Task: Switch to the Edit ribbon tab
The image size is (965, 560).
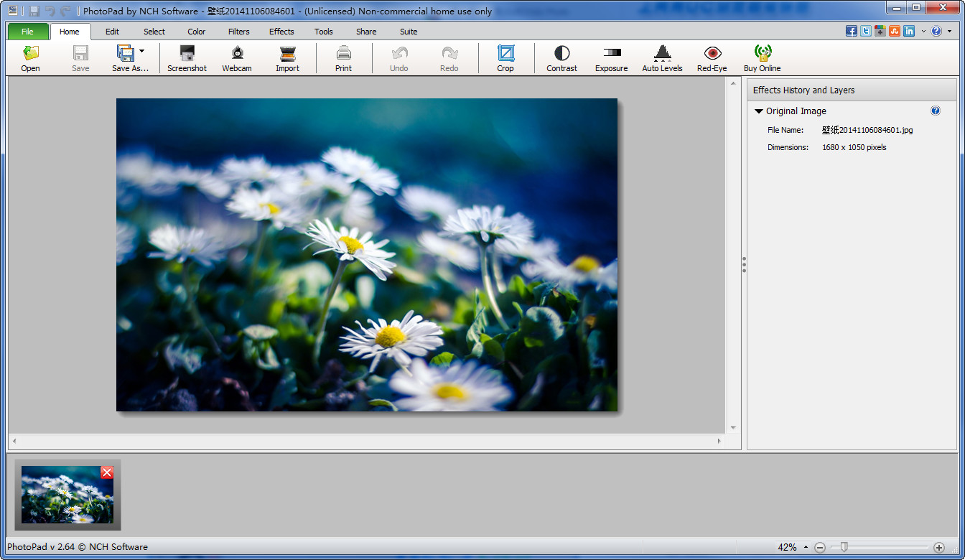Action: (112, 32)
